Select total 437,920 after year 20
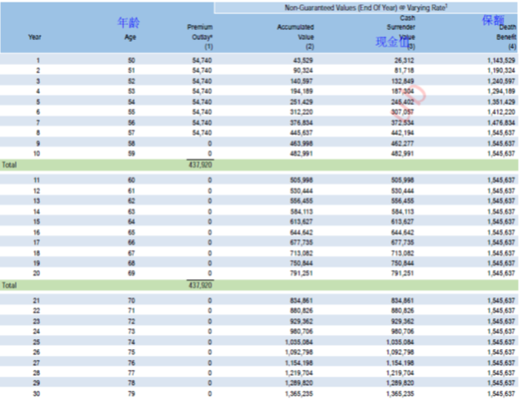 tap(201, 285)
